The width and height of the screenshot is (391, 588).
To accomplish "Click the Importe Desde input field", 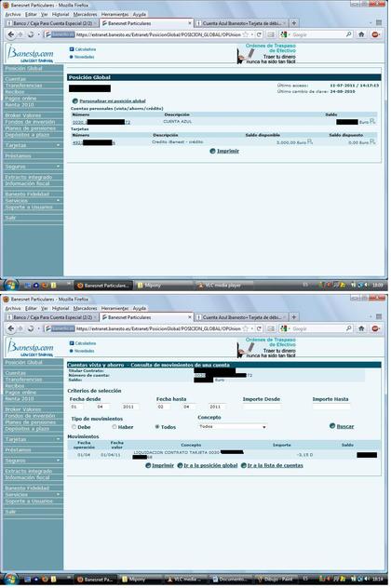I will coord(262,407).
